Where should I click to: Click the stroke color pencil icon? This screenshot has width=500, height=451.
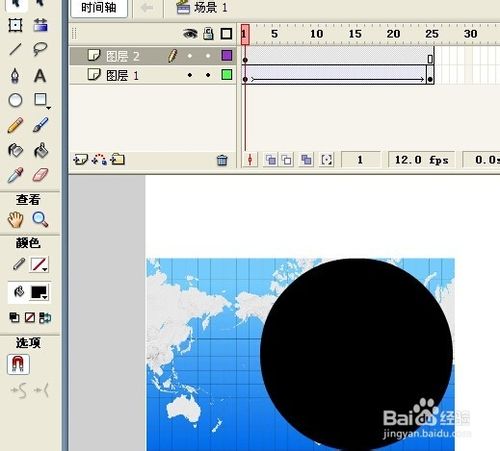tap(19, 264)
